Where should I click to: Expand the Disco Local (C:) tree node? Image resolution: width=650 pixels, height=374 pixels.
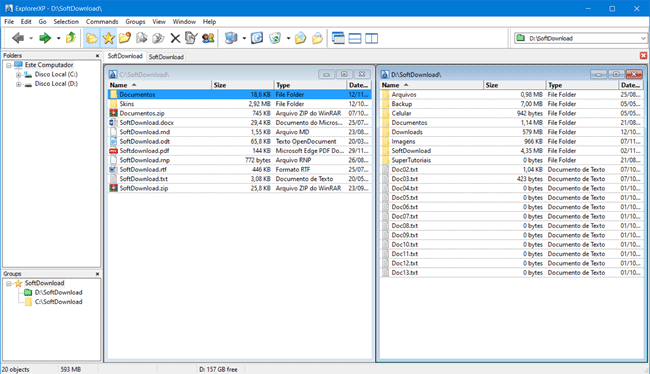(18, 75)
